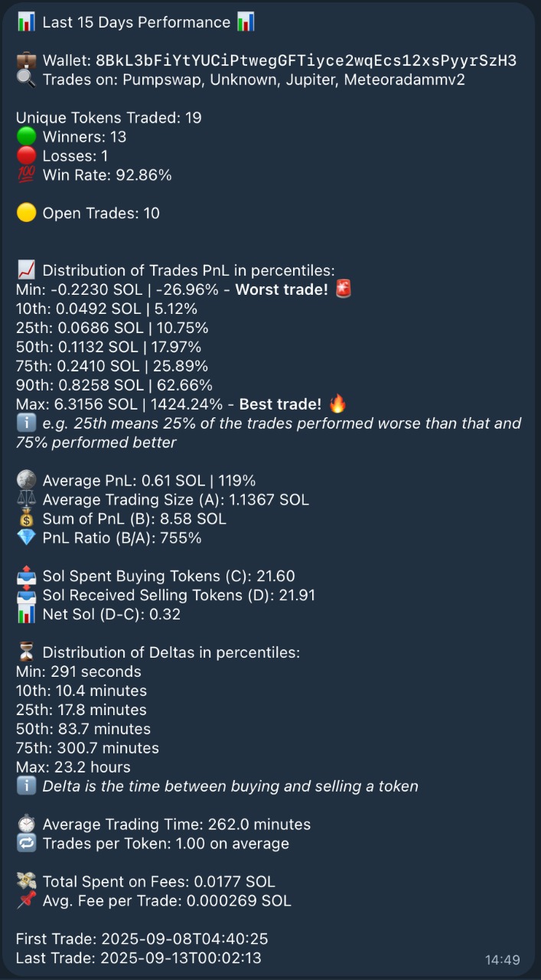Click the gem icon beside PnL Ratio
This screenshot has height=980, width=541.
[26, 538]
